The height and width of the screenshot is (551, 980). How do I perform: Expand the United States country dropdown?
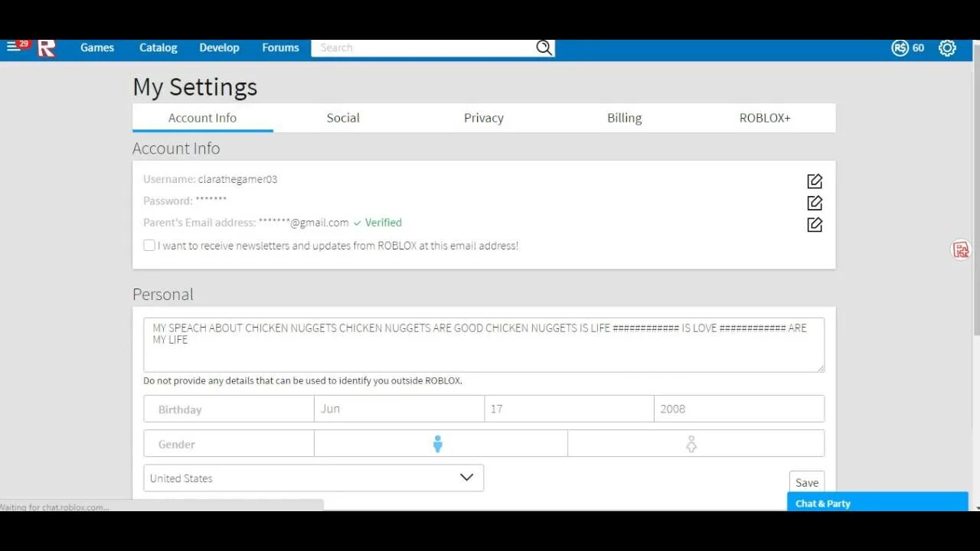coord(314,478)
